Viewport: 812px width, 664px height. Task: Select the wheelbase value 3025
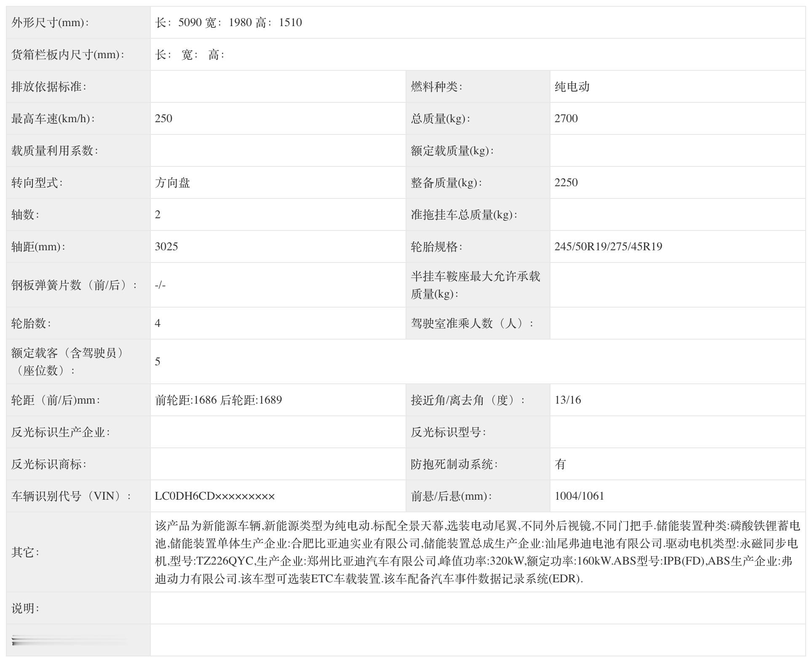pyautogui.click(x=166, y=246)
